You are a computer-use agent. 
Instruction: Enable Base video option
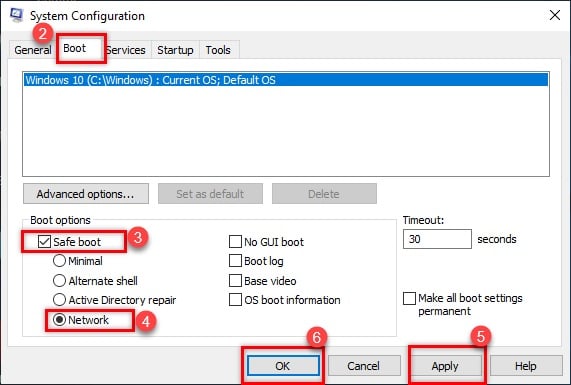pyautogui.click(x=235, y=280)
